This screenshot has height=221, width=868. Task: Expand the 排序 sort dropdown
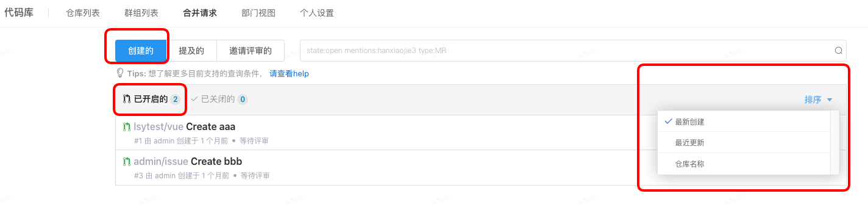[819, 100]
